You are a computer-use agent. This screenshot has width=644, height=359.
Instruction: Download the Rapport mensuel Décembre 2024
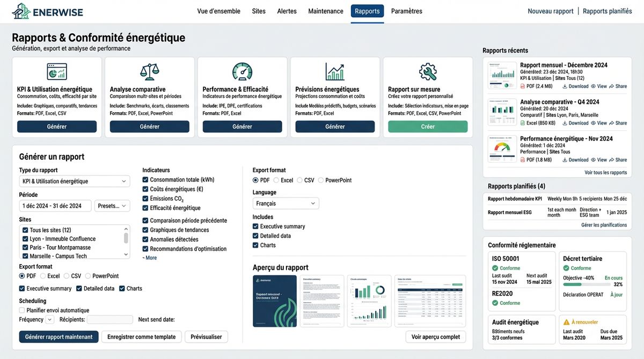tap(575, 86)
